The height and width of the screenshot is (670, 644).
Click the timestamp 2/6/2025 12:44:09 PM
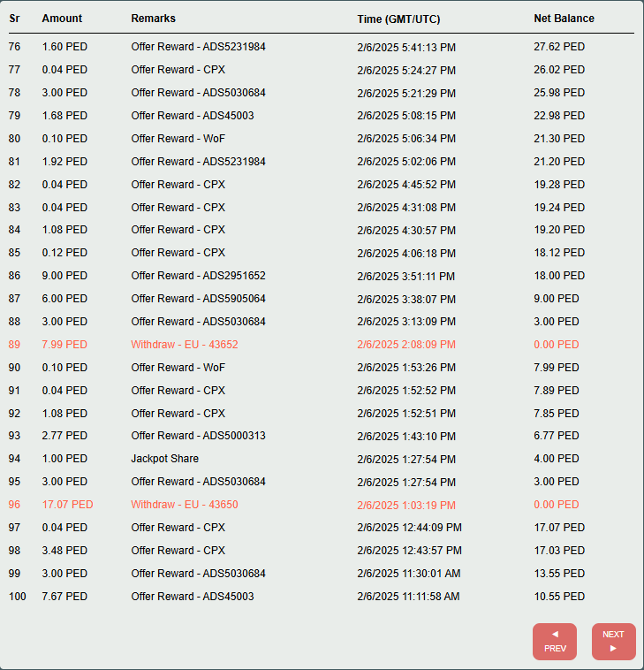410,528
